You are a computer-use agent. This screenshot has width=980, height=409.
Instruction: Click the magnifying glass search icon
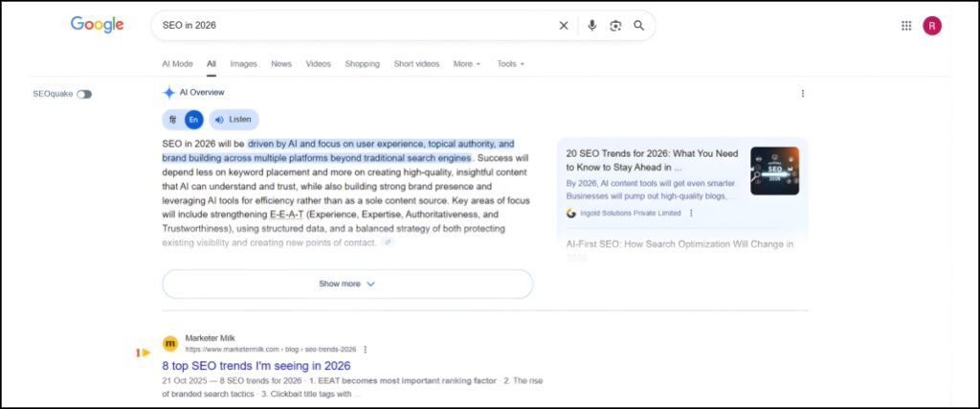pyautogui.click(x=638, y=26)
